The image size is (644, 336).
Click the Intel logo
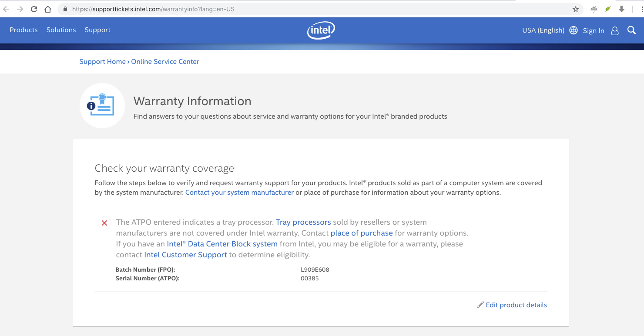coord(321,30)
